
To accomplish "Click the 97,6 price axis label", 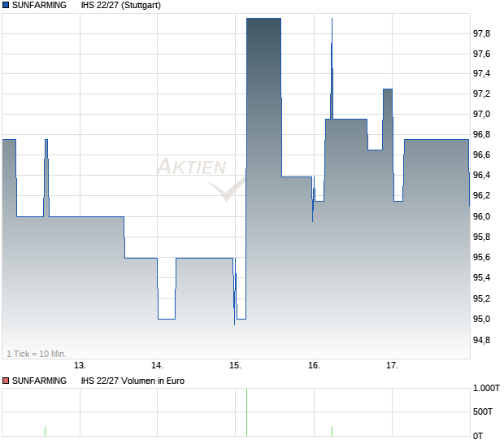I will (481, 54).
